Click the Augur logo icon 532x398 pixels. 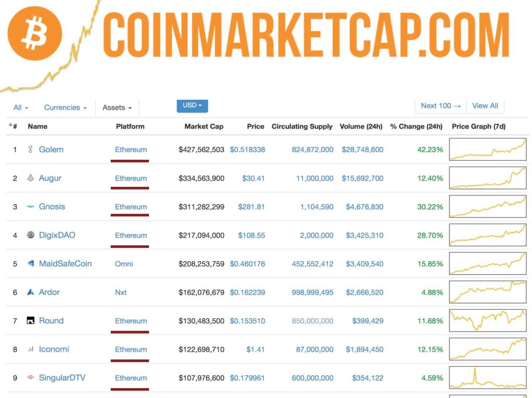[x=31, y=178]
